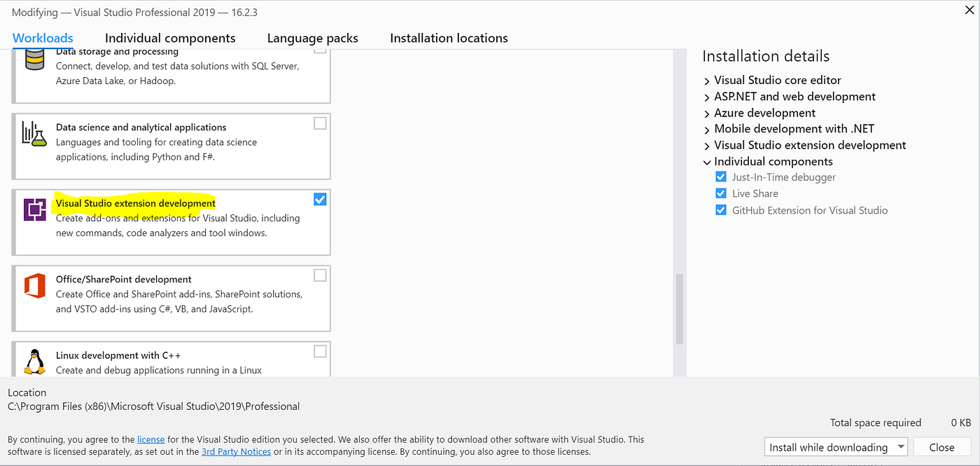980x466 pixels.
Task: Click the Data science flask chart icon
Action: point(34,133)
